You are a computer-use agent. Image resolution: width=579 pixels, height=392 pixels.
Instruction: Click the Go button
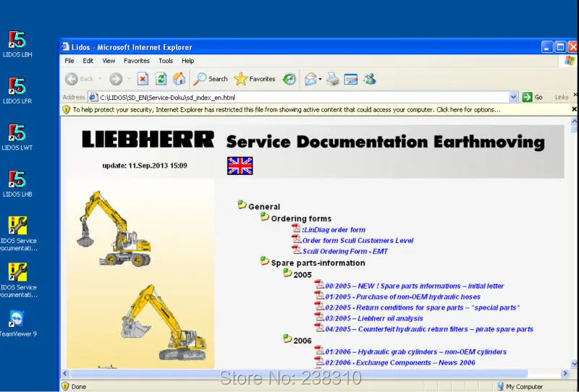[533, 97]
